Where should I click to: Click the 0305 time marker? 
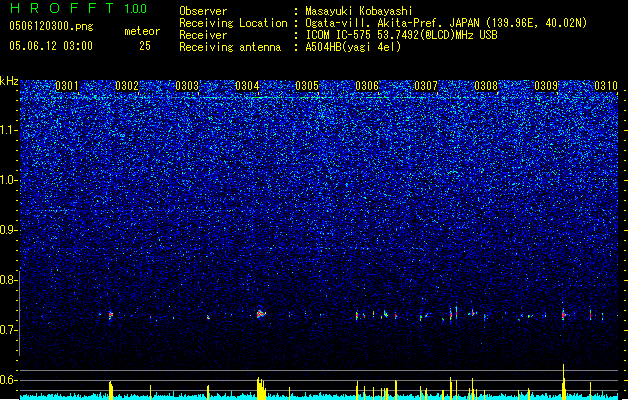307,86
